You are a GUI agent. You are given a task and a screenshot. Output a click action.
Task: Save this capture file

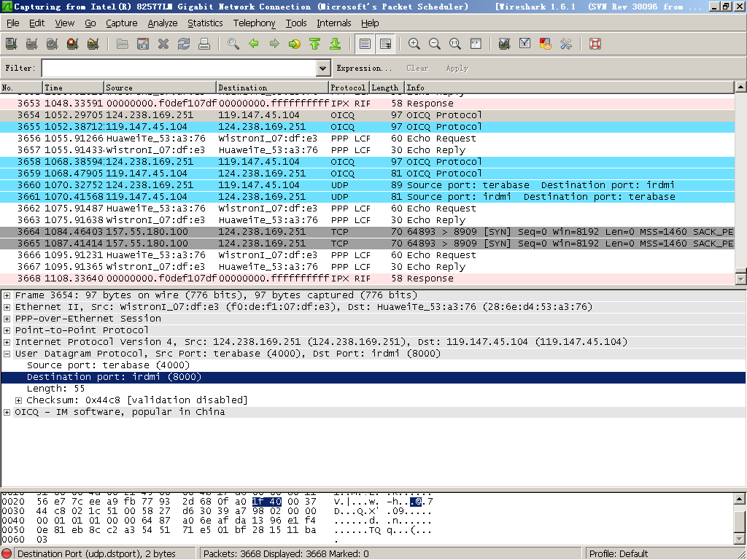coord(143,44)
